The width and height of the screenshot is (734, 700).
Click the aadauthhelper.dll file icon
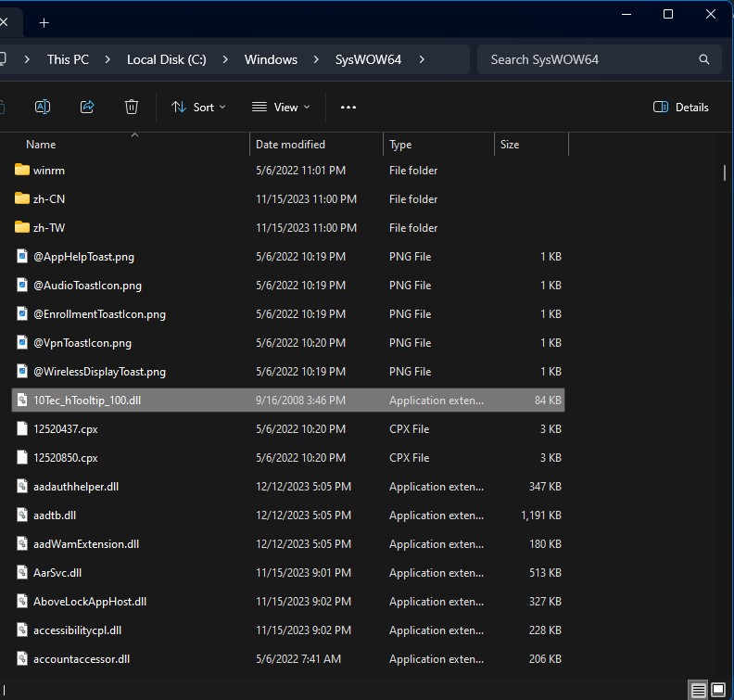pos(22,486)
